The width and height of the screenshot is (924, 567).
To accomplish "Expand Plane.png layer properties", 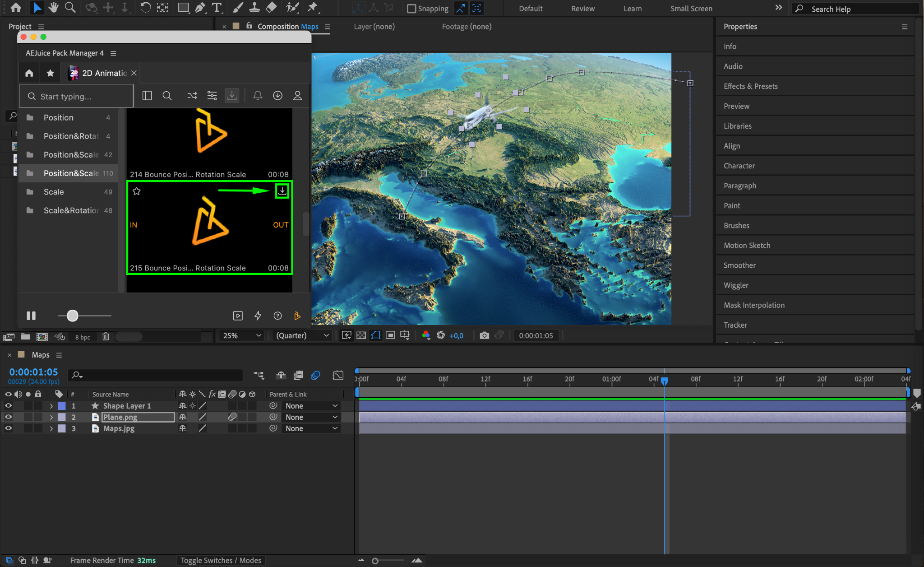I will tap(51, 417).
